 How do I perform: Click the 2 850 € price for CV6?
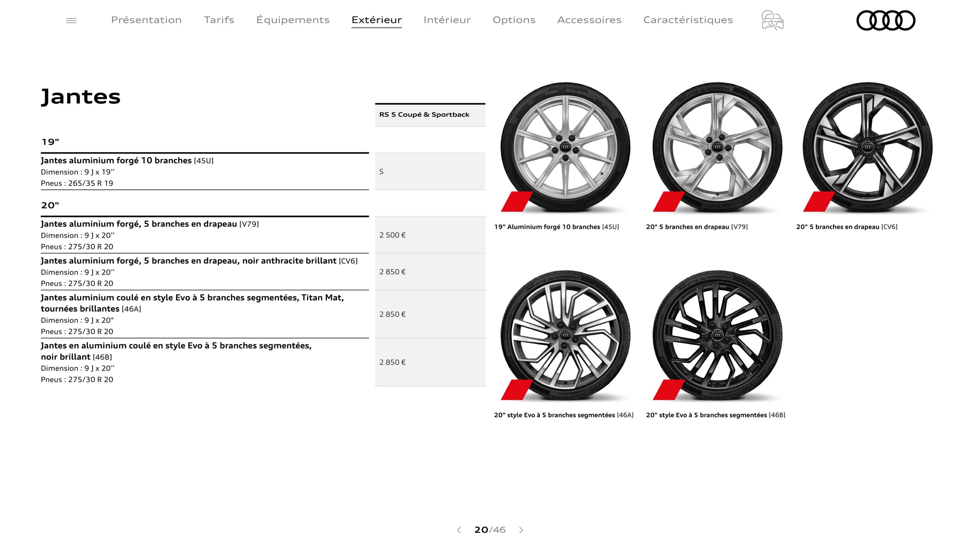[430, 272]
